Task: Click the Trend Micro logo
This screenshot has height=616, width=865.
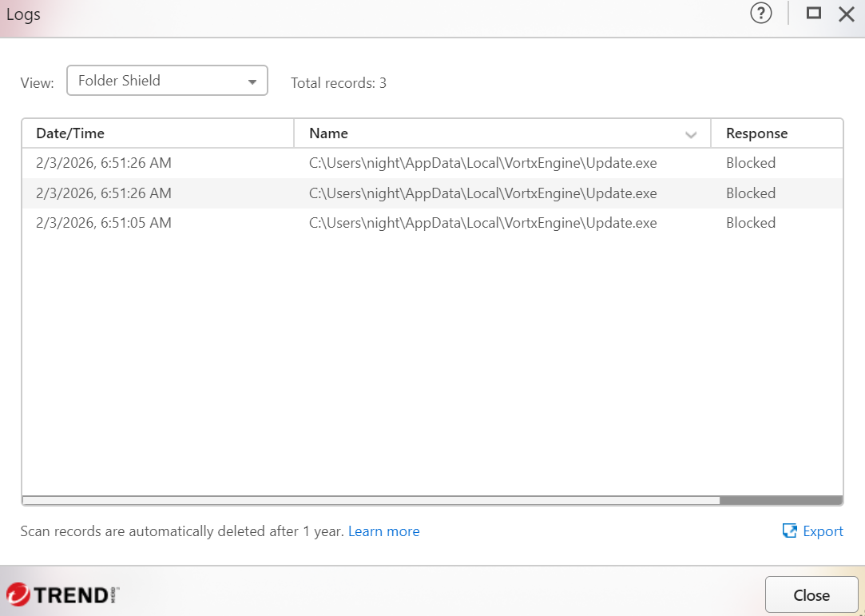Action: (x=62, y=594)
